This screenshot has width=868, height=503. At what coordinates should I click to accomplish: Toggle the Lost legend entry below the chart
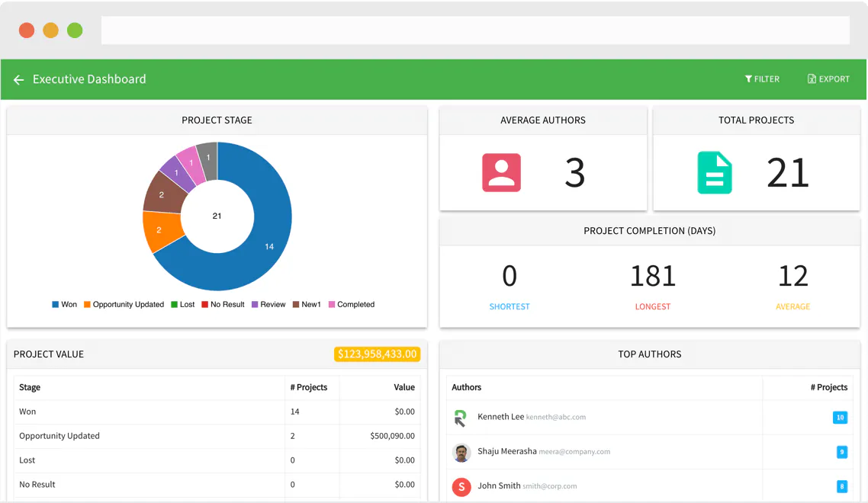pos(182,304)
